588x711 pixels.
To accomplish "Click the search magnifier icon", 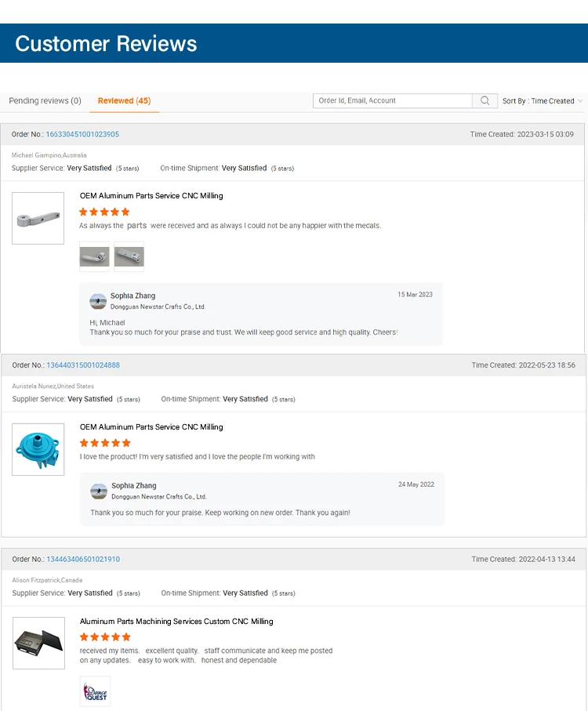I will [485, 101].
